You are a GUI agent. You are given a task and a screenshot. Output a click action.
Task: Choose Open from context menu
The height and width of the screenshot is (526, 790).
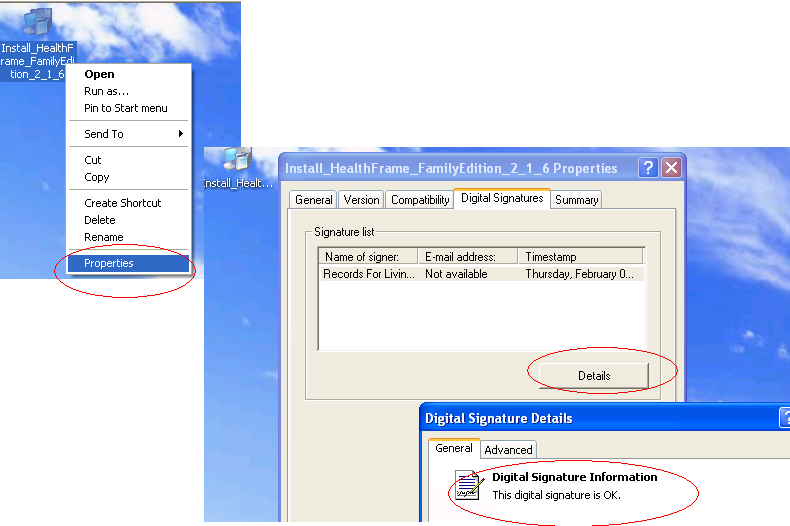tap(128, 74)
